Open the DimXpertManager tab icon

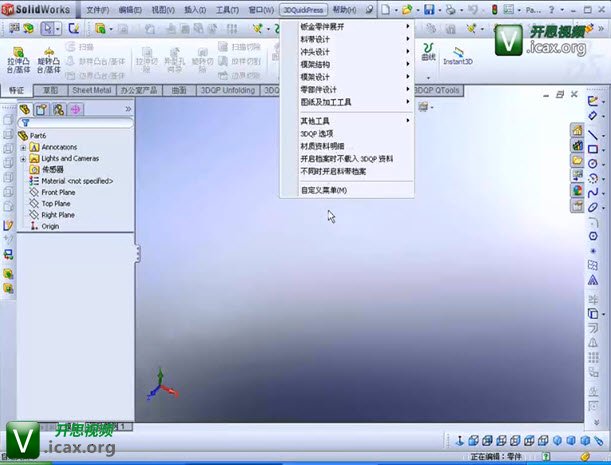[x=75, y=110]
